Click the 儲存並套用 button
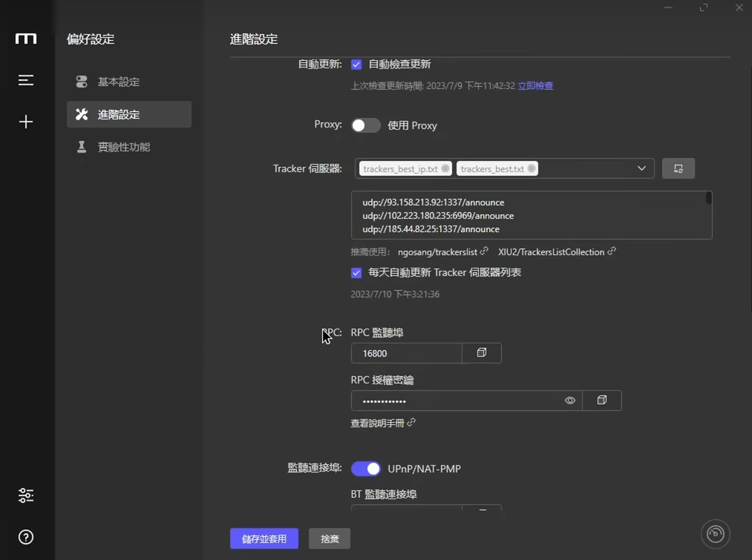This screenshot has height=560, width=752. click(264, 538)
